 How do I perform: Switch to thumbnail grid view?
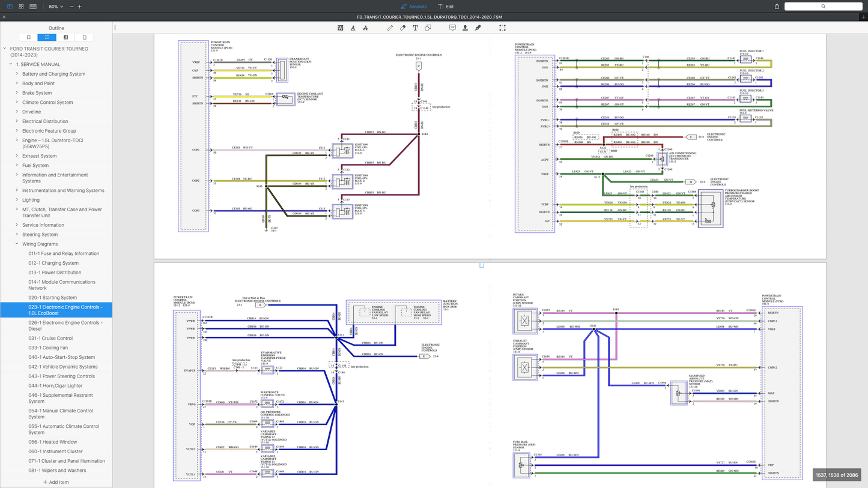[x=21, y=7]
